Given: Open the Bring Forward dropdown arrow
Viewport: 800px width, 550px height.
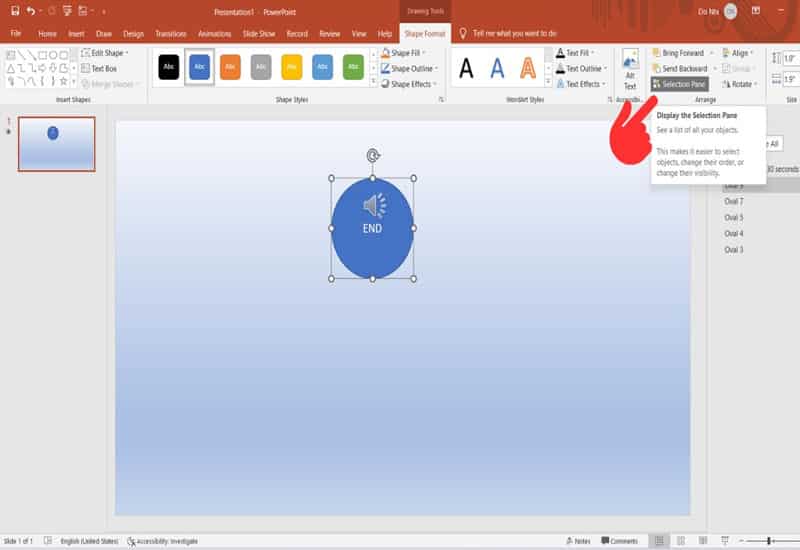Looking at the screenshot, I should coord(711,53).
